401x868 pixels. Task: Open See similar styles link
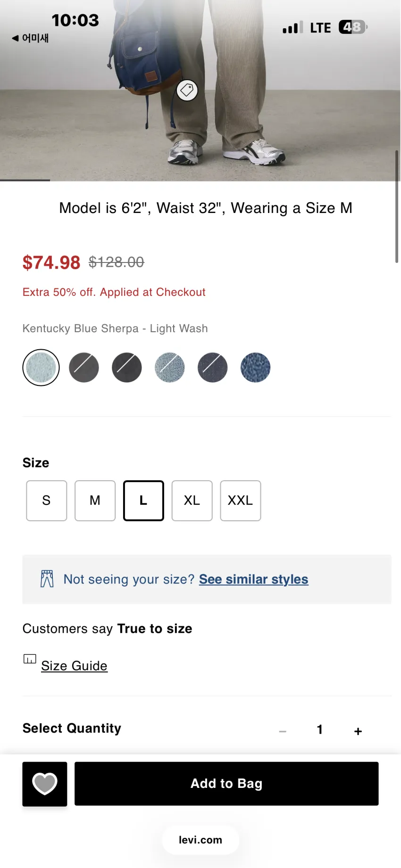253,579
